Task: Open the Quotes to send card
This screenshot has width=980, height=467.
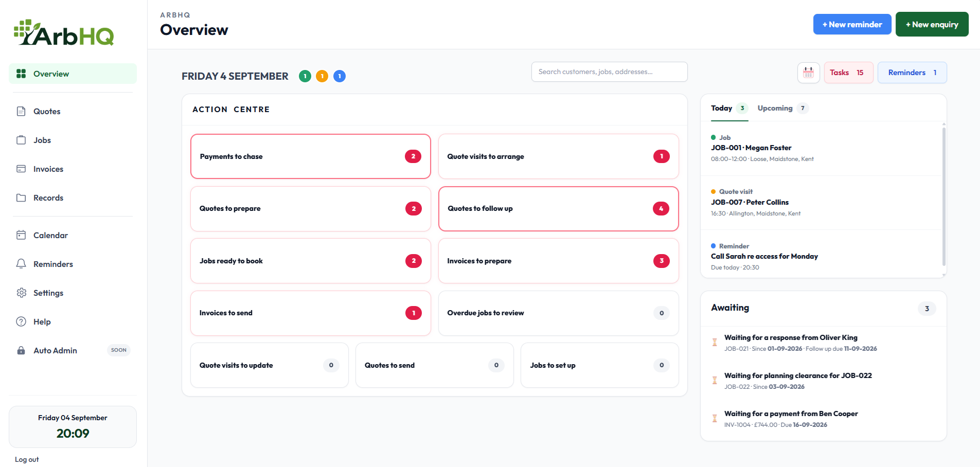Action: click(435, 365)
